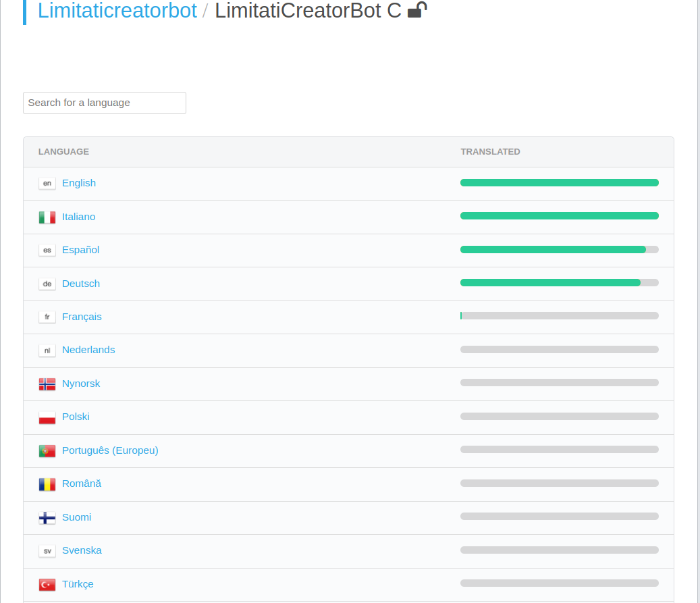
Task: Click the Finnish flag beside Suomi
Action: tap(47, 518)
